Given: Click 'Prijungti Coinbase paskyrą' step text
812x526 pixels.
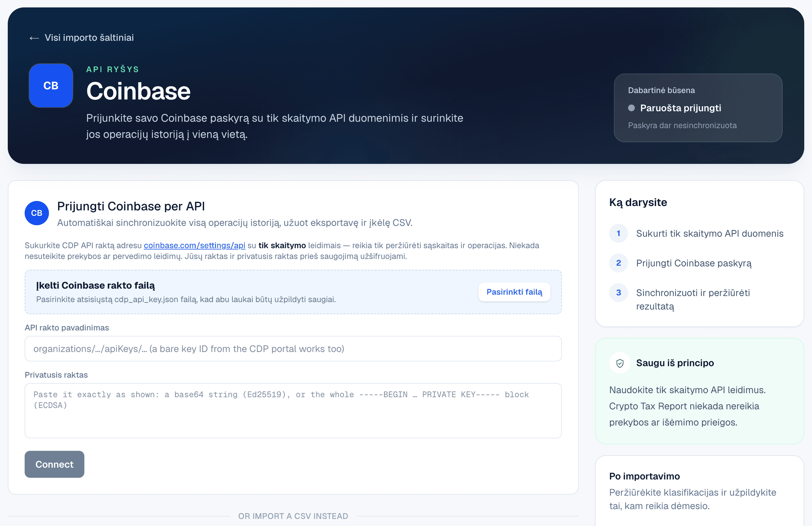Looking at the screenshot, I should (x=694, y=263).
